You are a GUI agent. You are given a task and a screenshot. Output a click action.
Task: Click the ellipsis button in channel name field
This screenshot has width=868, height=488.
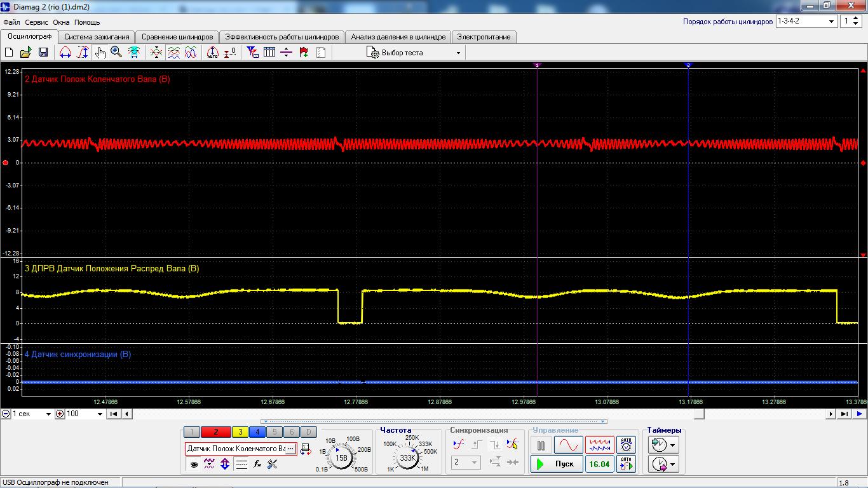coord(290,449)
